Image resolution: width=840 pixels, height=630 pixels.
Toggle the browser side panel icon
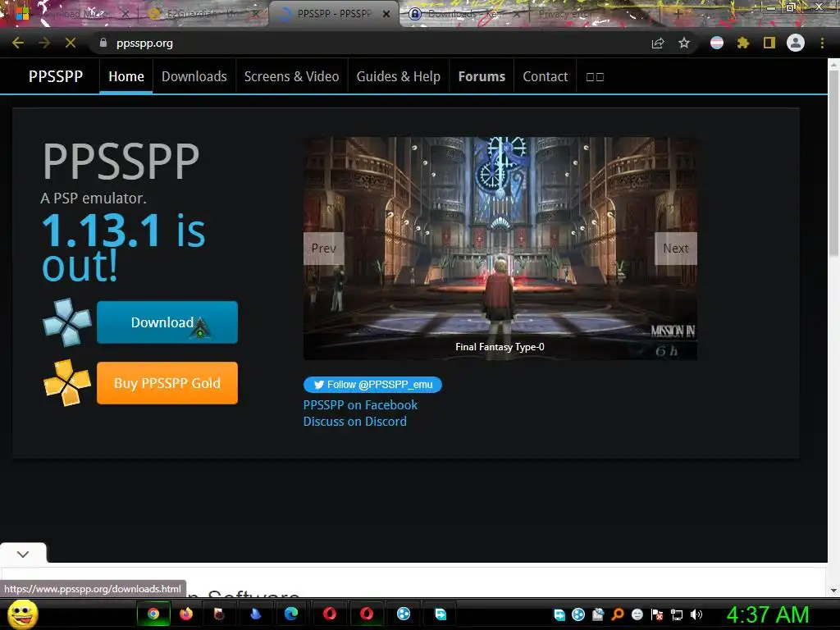(x=769, y=43)
